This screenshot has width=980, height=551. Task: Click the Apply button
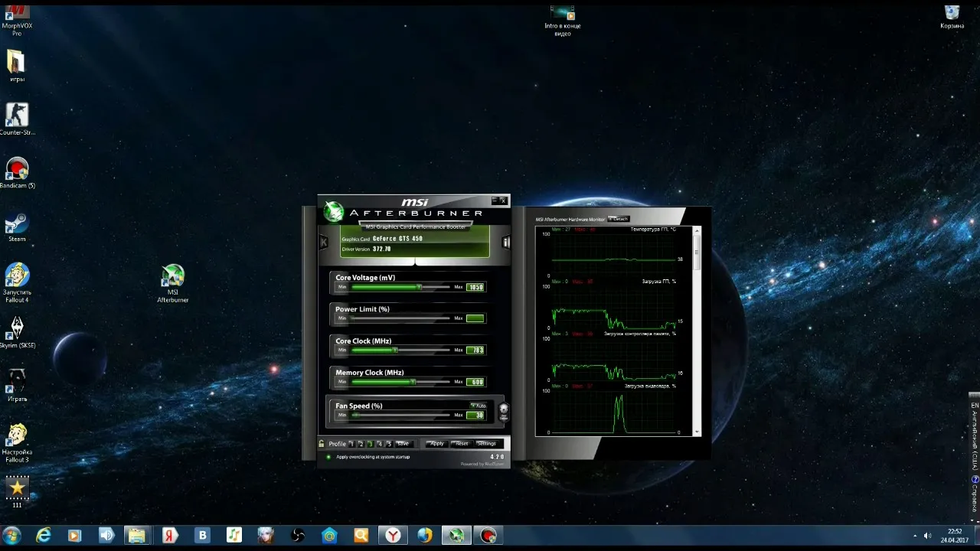pos(436,444)
